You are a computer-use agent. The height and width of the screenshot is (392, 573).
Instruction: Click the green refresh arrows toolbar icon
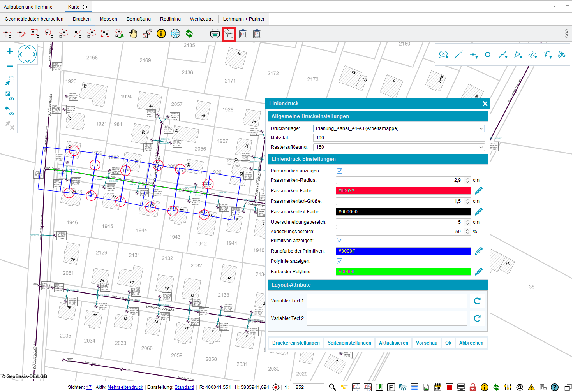point(189,34)
